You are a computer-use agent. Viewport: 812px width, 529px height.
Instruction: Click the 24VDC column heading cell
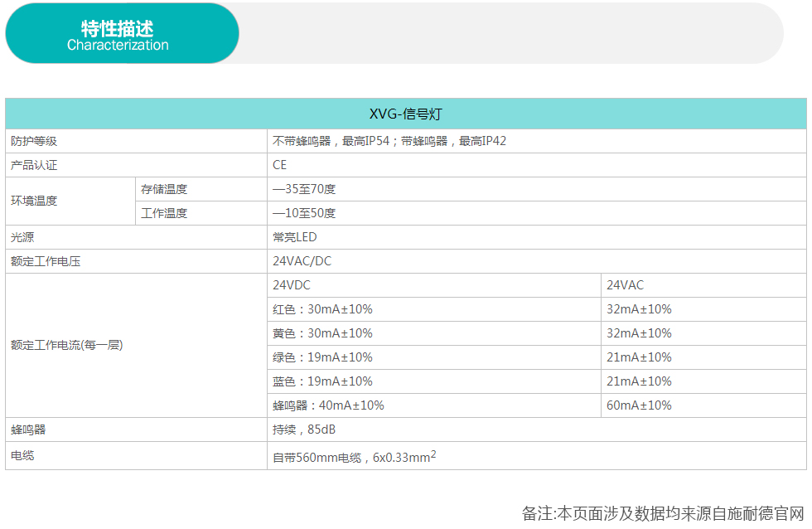click(292, 285)
